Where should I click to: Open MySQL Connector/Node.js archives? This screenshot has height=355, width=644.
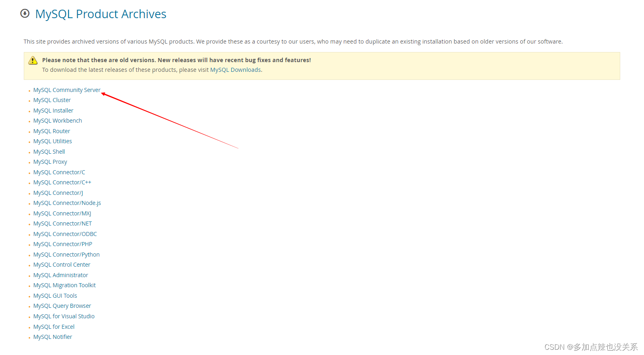click(67, 203)
